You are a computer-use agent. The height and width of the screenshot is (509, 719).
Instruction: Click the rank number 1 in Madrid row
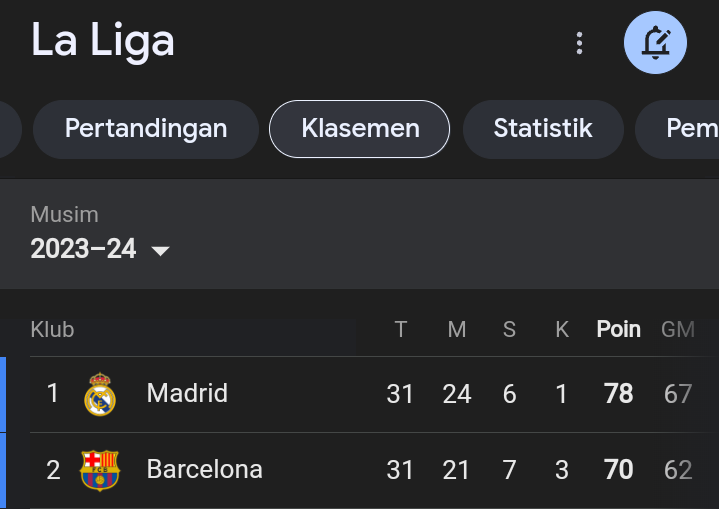coord(53,393)
